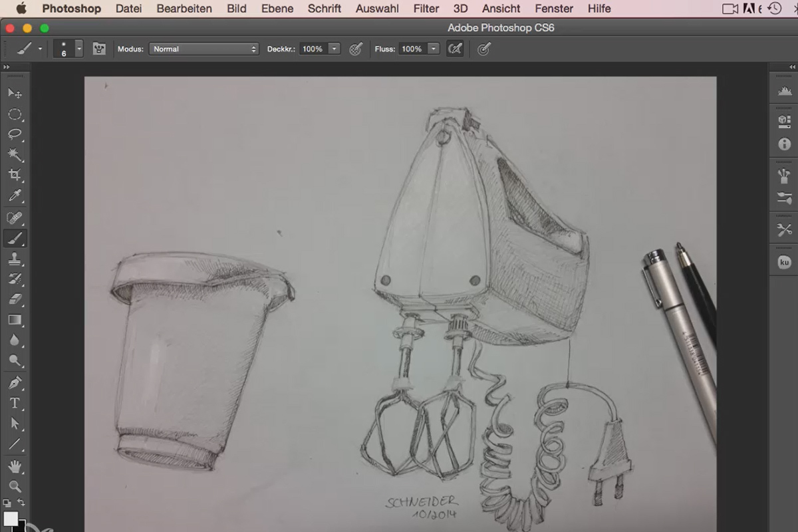This screenshot has width=798, height=532.
Task: Select the Pen tool
Action: (15, 382)
